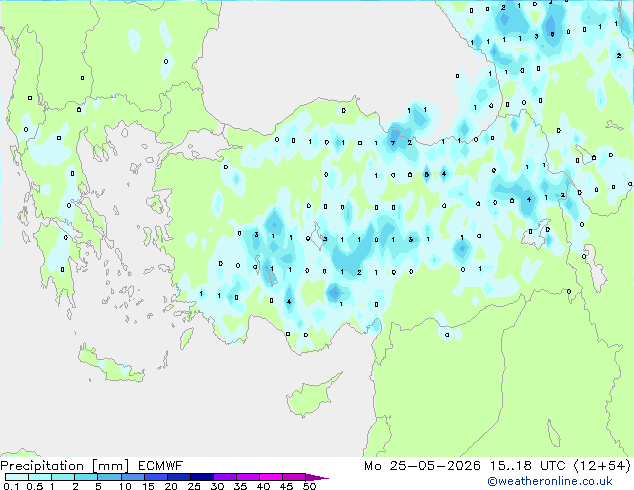This screenshot has width=634, height=490.
Task: Click the "Precipitation" title word
Action: [42, 466]
